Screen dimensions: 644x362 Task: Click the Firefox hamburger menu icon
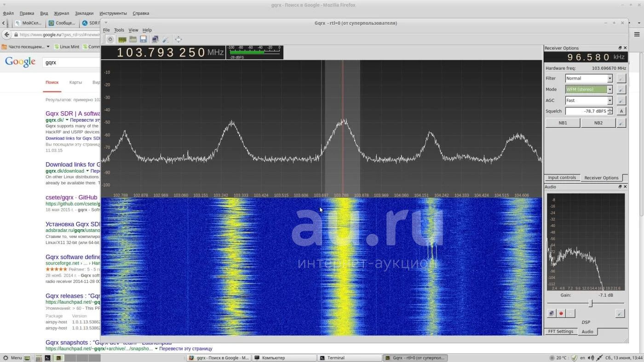click(637, 34)
